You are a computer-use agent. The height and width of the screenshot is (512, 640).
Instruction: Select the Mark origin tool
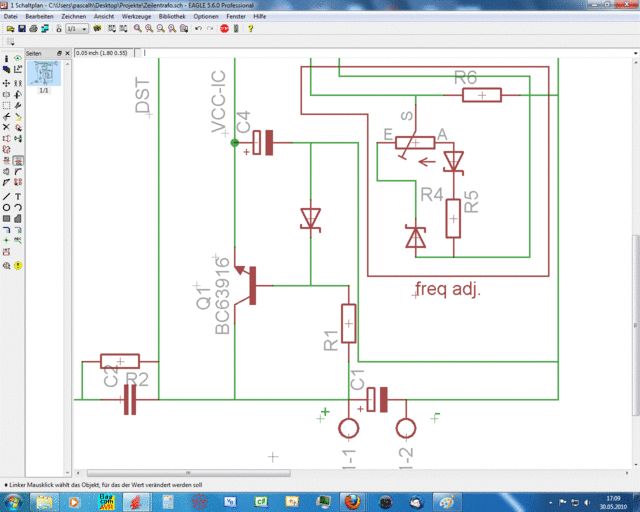click(x=18, y=70)
